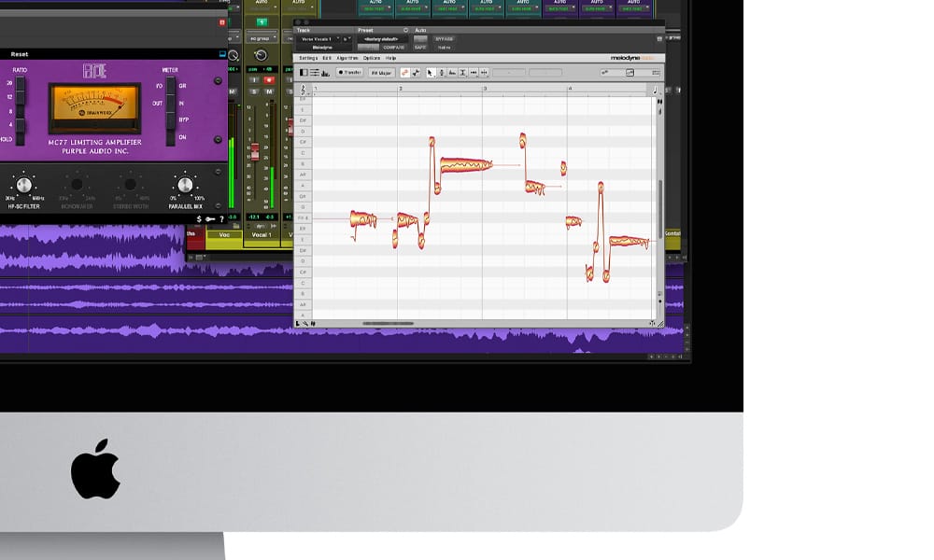Open the Verse Vocals 1 track dropdown
This screenshot has width=934, height=560.
tap(318, 39)
